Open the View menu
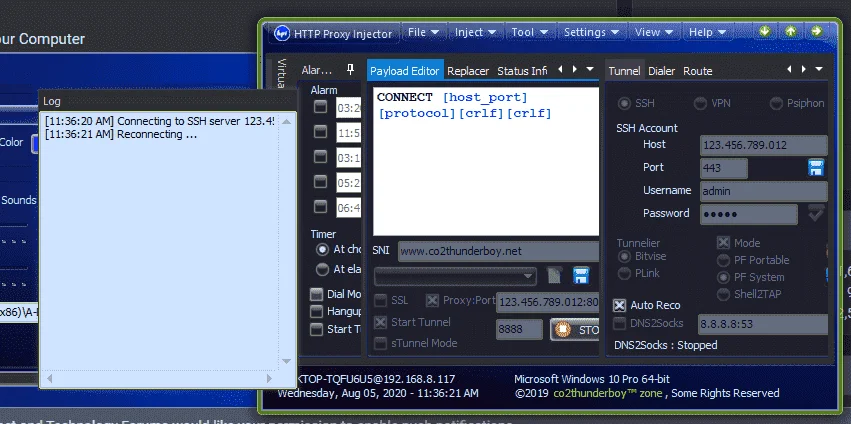The image size is (851, 424). tap(654, 33)
